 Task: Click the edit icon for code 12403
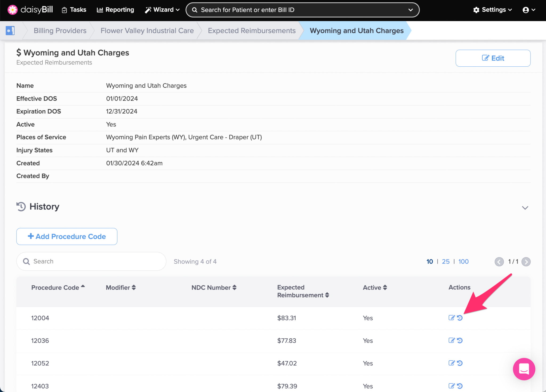(451, 386)
